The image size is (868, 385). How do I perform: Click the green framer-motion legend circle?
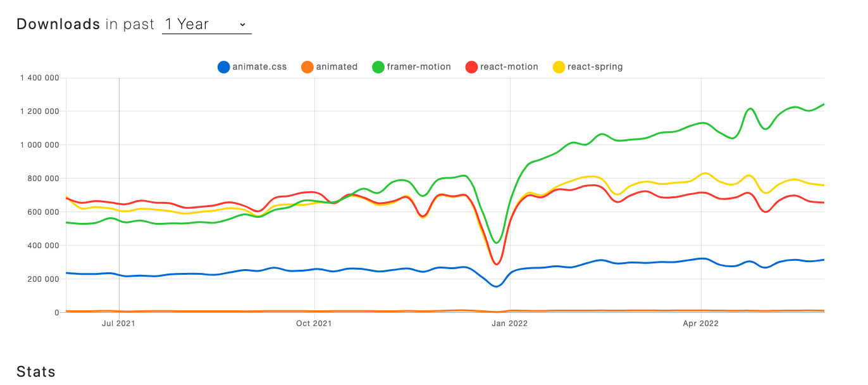coord(378,67)
